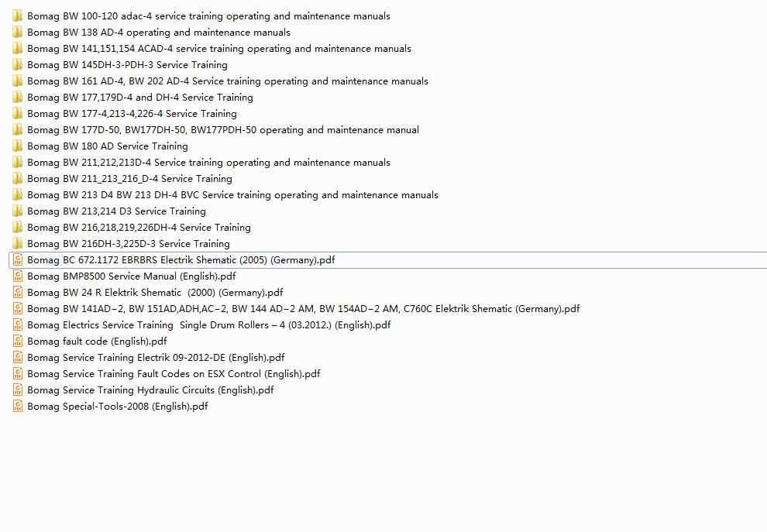Click the folder icon for Bomag BW 216DH-3,225D-3
The image size is (767, 532).
[18, 244]
